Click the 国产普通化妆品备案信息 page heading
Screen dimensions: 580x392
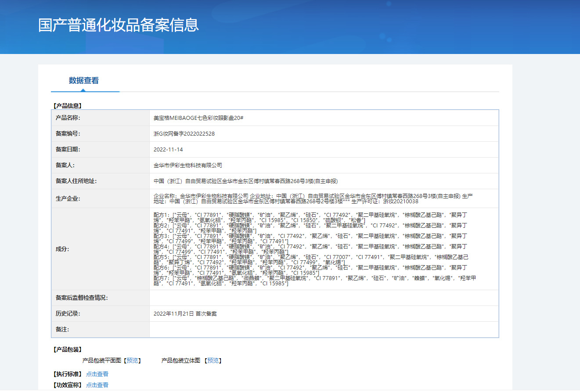pos(119,25)
